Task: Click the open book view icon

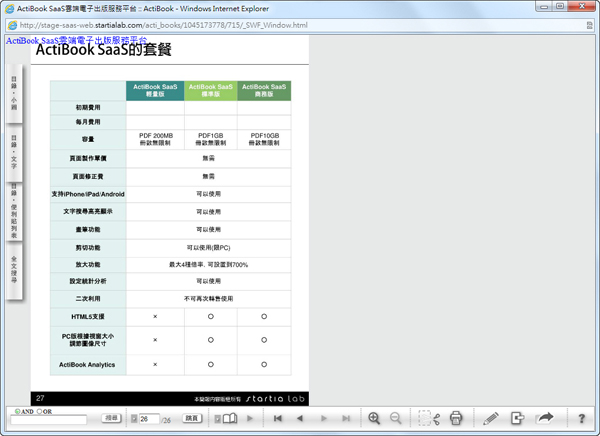Action: click(x=230, y=418)
